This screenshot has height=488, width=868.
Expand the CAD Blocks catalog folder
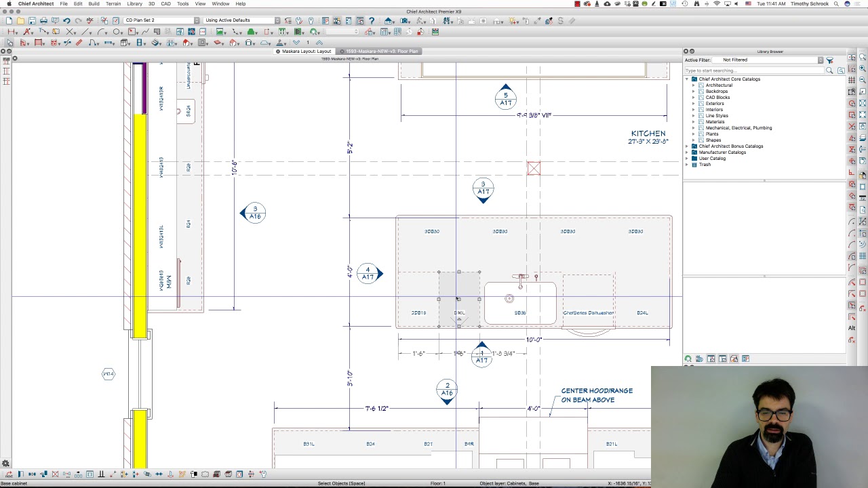(x=694, y=98)
